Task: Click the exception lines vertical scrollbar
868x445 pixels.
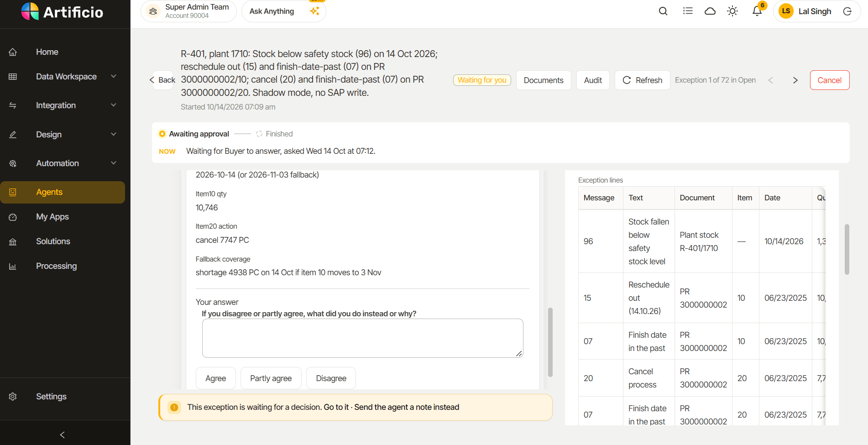Action: tap(847, 249)
